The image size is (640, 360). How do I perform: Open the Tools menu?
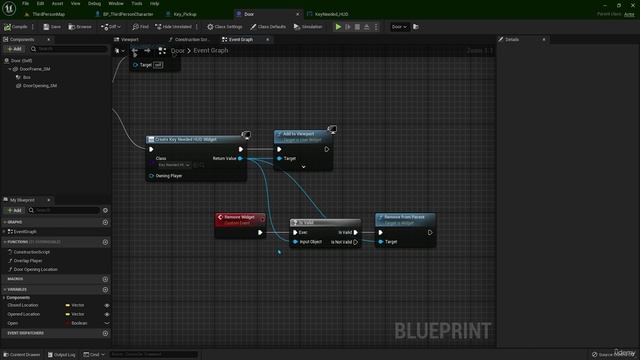tap(137, 3)
